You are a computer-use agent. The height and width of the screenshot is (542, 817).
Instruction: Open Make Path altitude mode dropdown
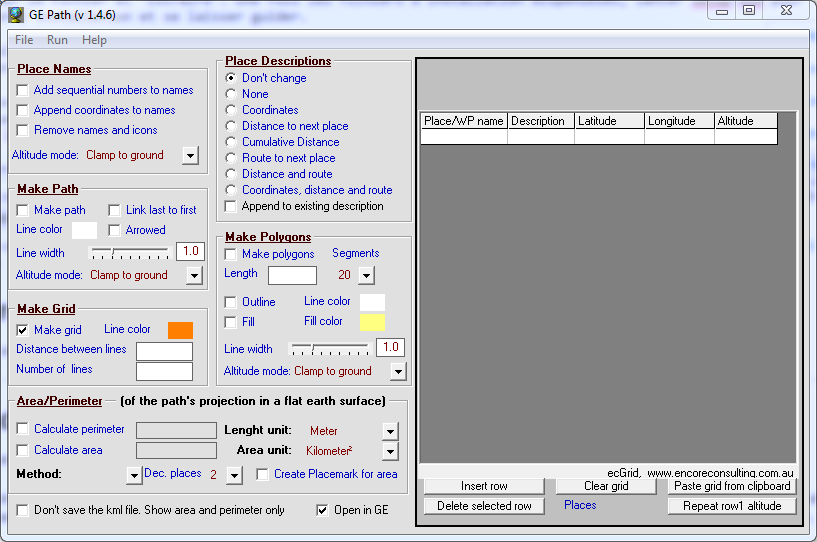[x=194, y=275]
